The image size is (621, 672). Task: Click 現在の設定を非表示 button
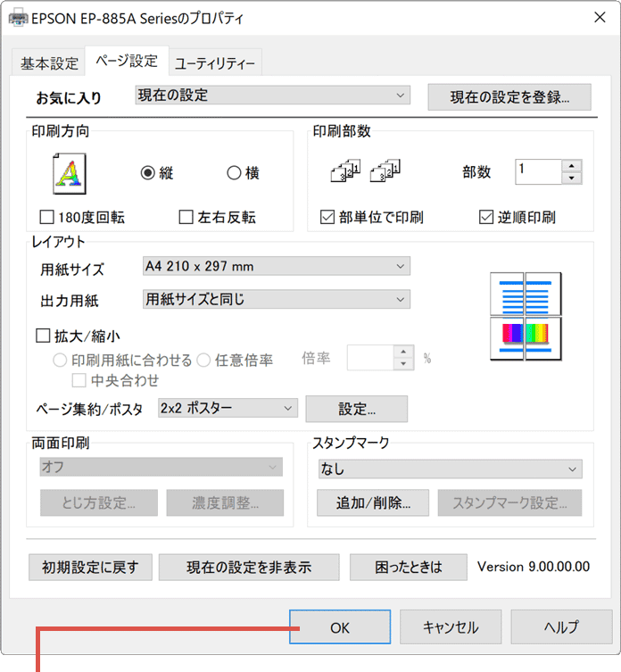249,568
